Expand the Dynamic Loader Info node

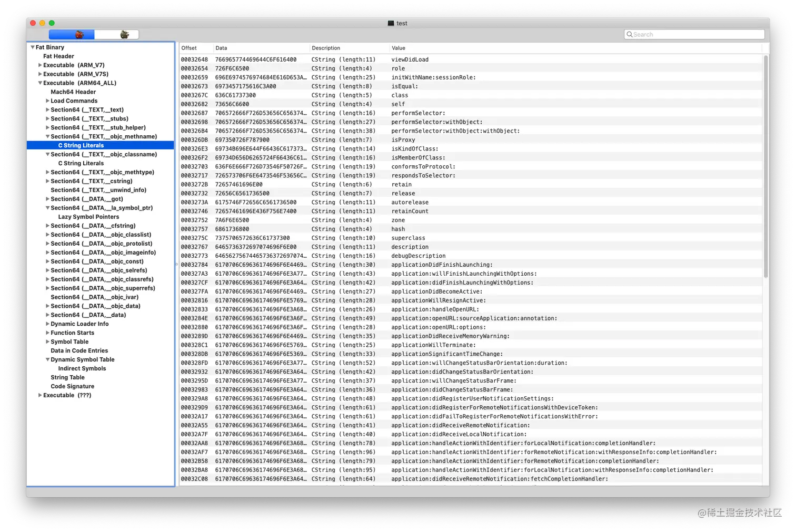point(47,324)
